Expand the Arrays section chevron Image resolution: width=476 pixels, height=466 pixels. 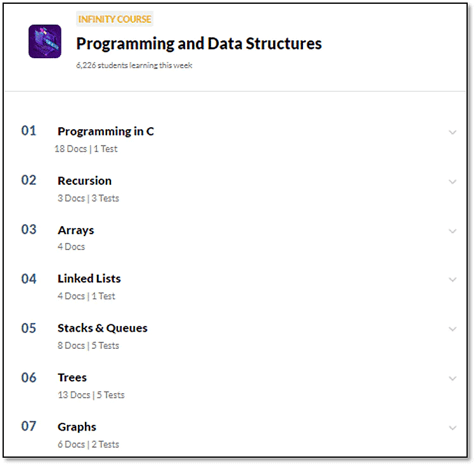[x=453, y=231]
